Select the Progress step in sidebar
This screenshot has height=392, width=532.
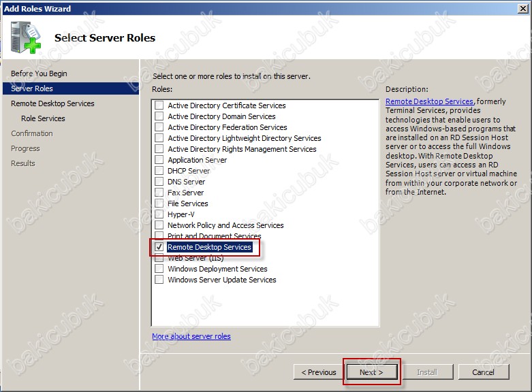[x=25, y=148]
